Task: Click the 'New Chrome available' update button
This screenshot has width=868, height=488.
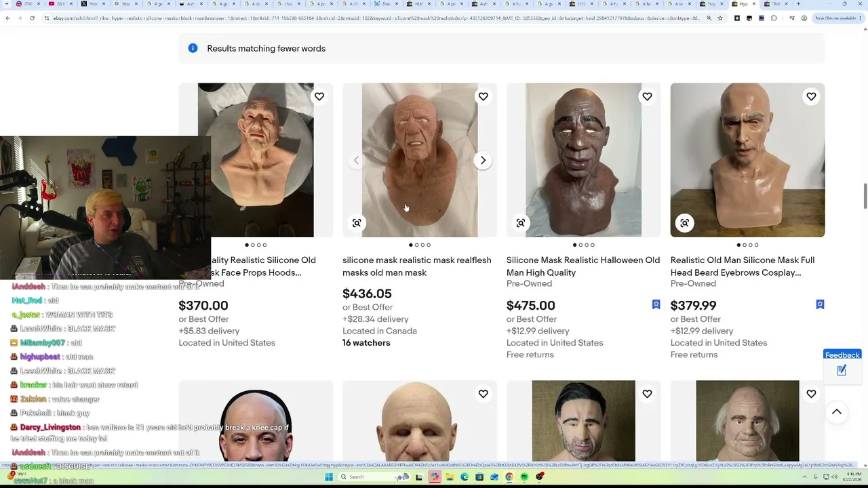Action: click(836, 18)
